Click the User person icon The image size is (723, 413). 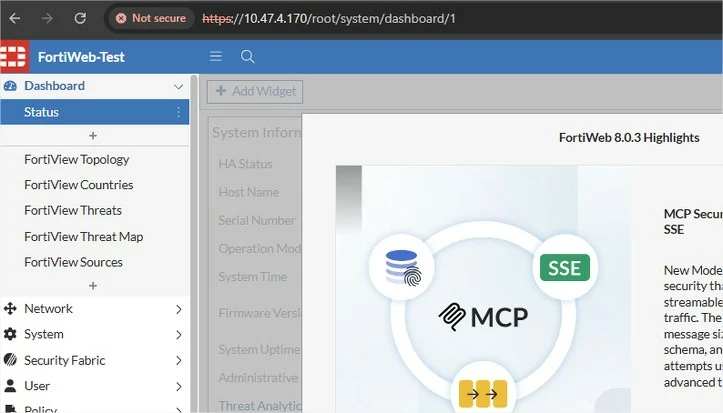pos(10,385)
